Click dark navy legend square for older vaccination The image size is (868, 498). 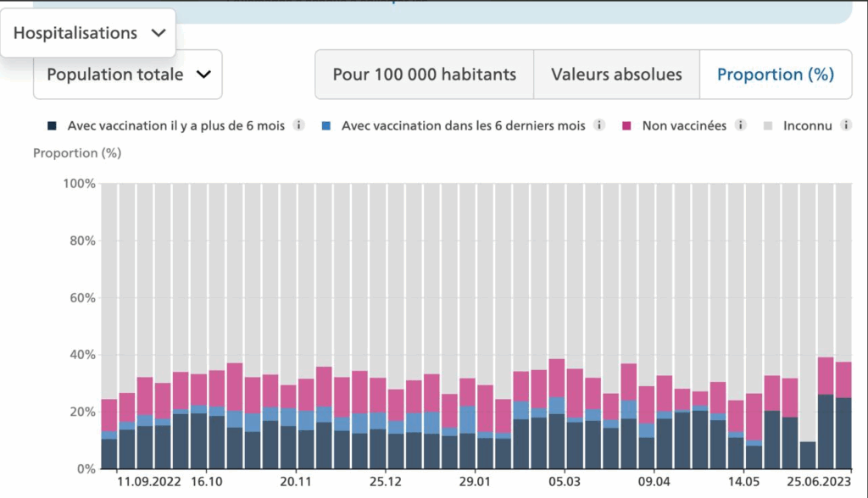click(53, 125)
